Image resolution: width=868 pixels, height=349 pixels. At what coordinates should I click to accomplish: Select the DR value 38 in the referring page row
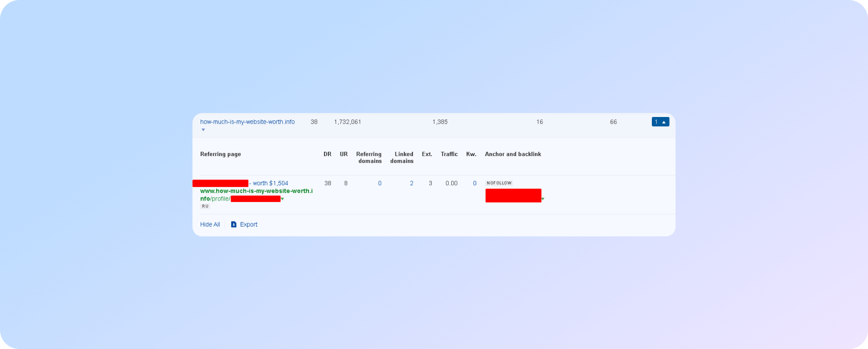328,183
